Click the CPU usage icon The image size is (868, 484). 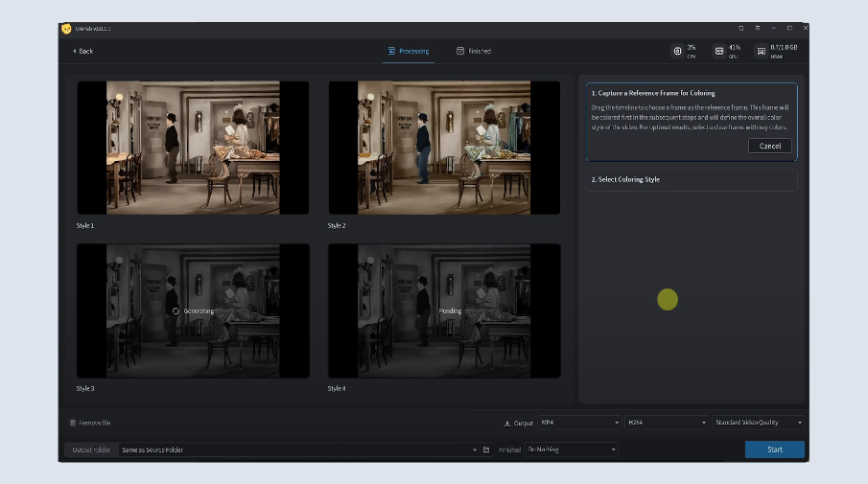coord(677,51)
